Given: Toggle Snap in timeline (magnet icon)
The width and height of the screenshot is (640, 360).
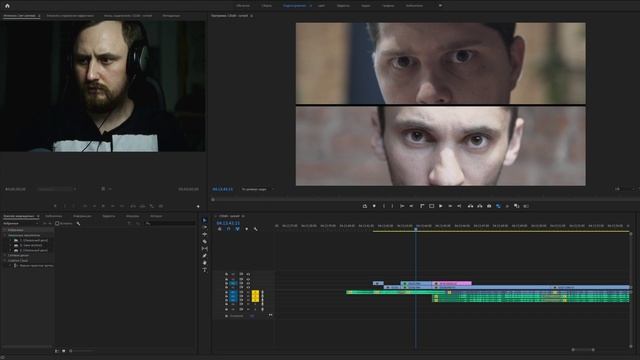Looking at the screenshot, I should (228, 229).
